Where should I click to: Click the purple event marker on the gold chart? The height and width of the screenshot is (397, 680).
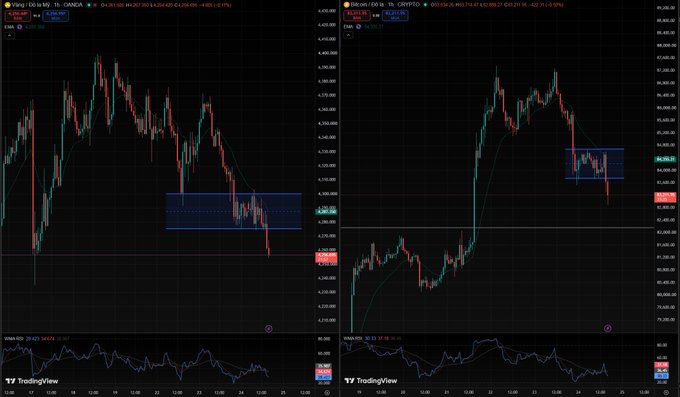coord(268,328)
